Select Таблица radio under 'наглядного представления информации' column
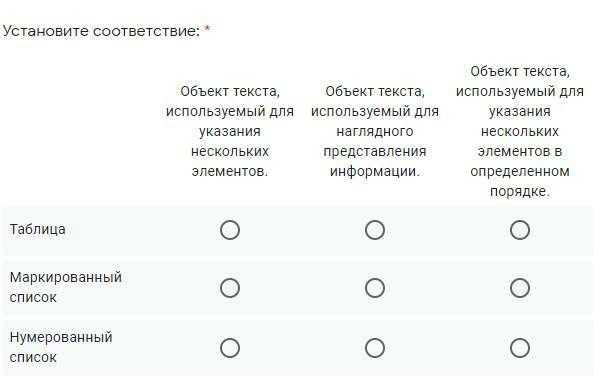The height and width of the screenshot is (391, 612). click(375, 230)
